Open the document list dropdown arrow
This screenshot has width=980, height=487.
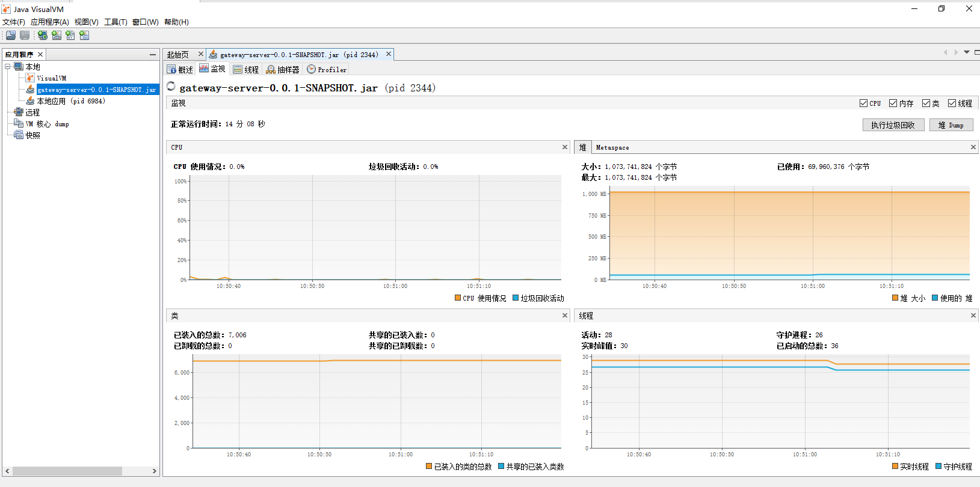point(967,52)
